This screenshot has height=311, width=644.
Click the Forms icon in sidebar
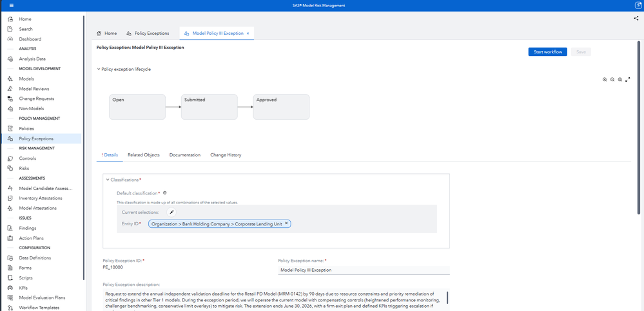coord(10,268)
